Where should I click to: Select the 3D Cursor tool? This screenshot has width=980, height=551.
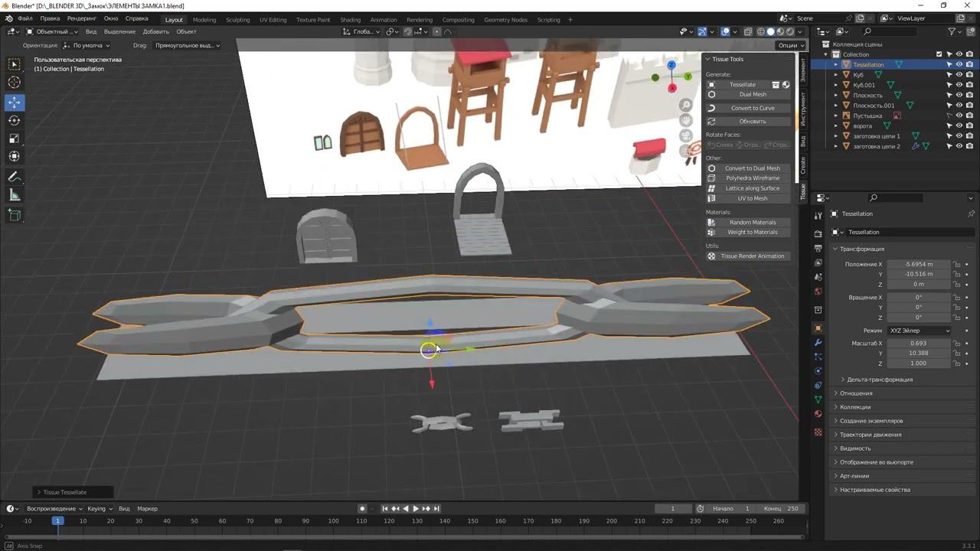point(15,83)
